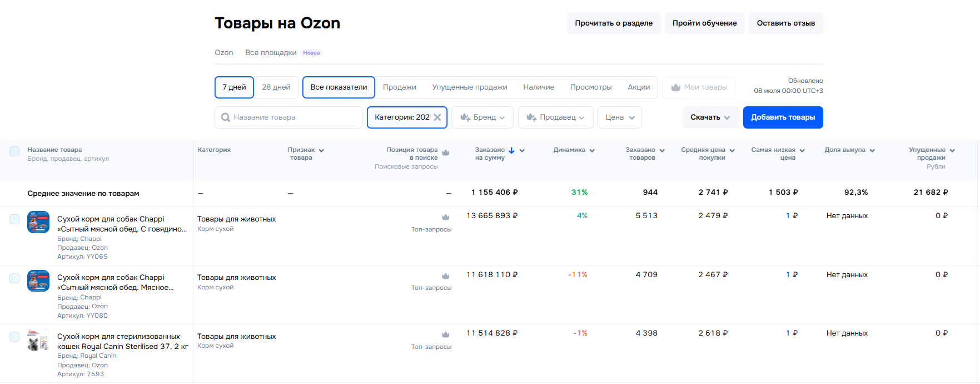Click the sort arrow on Заказано на сумму
Screen dimensions: 980x384
511,150
